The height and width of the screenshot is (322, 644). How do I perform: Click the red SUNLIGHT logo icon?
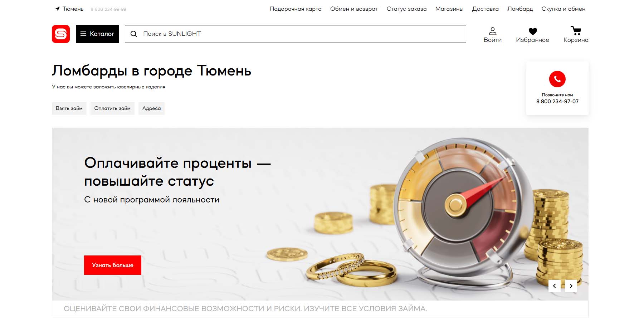point(61,34)
